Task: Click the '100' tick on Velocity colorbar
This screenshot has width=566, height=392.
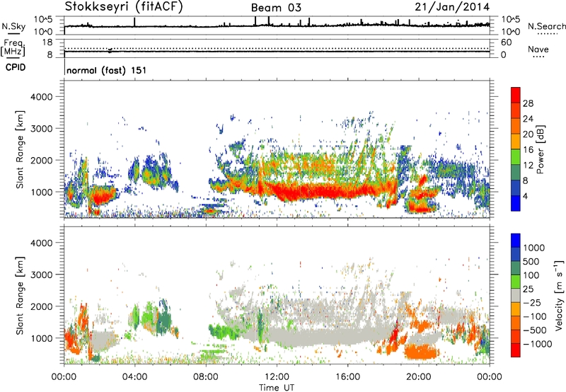Action: 531,275
